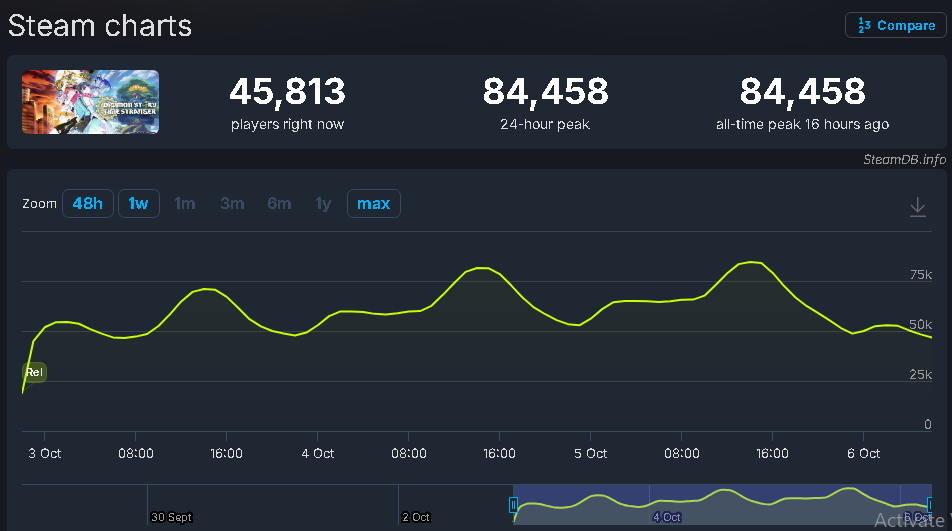The height and width of the screenshot is (531, 952).
Task: Open the game banner thumbnail
Action: 90,101
